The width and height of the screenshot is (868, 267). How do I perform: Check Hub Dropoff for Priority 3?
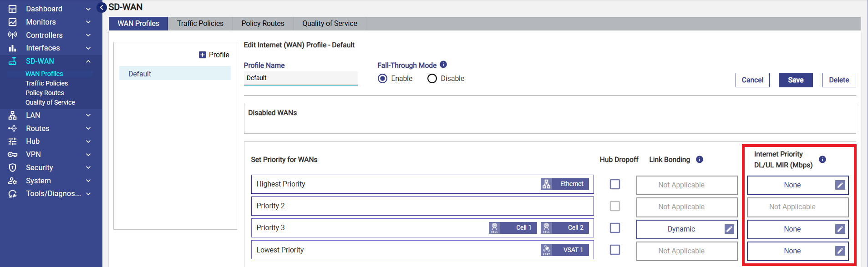(x=614, y=228)
